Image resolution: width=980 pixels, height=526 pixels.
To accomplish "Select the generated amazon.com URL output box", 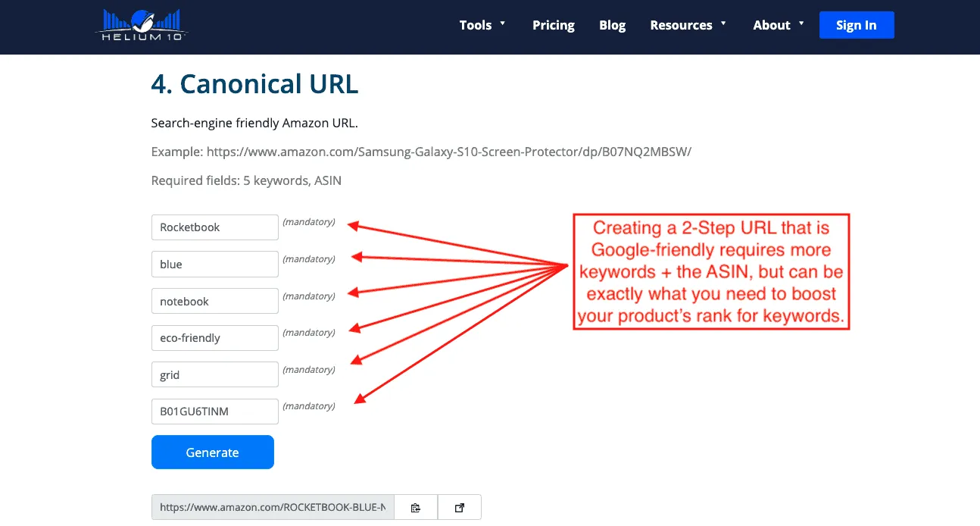I will [x=273, y=508].
